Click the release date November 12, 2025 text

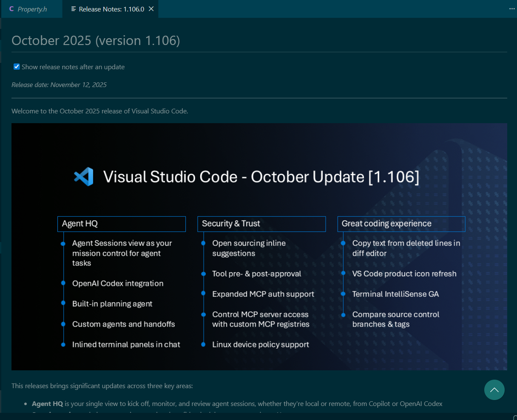[59, 85]
